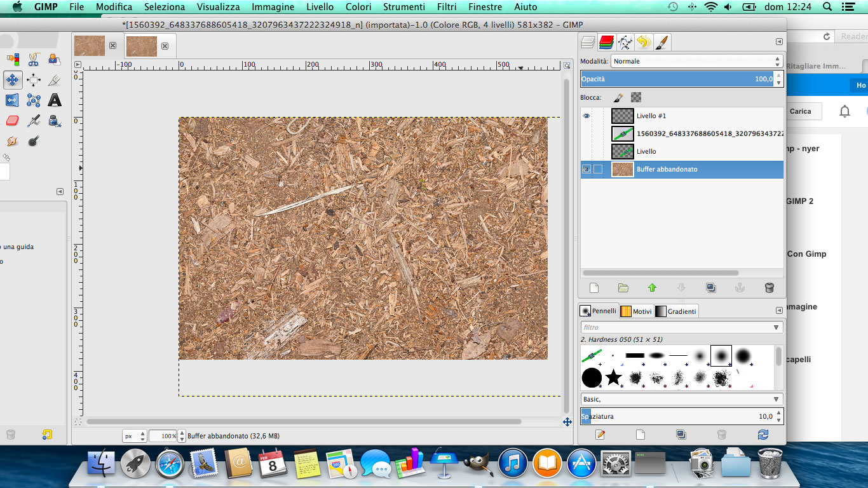Image resolution: width=868 pixels, height=488 pixels.
Task: Select the Flip tool
Action: [x=13, y=100]
